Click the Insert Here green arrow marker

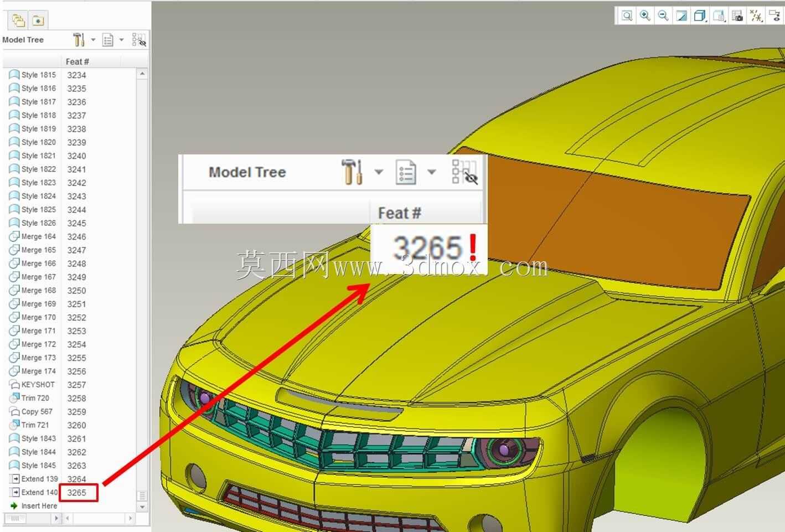[x=14, y=505]
